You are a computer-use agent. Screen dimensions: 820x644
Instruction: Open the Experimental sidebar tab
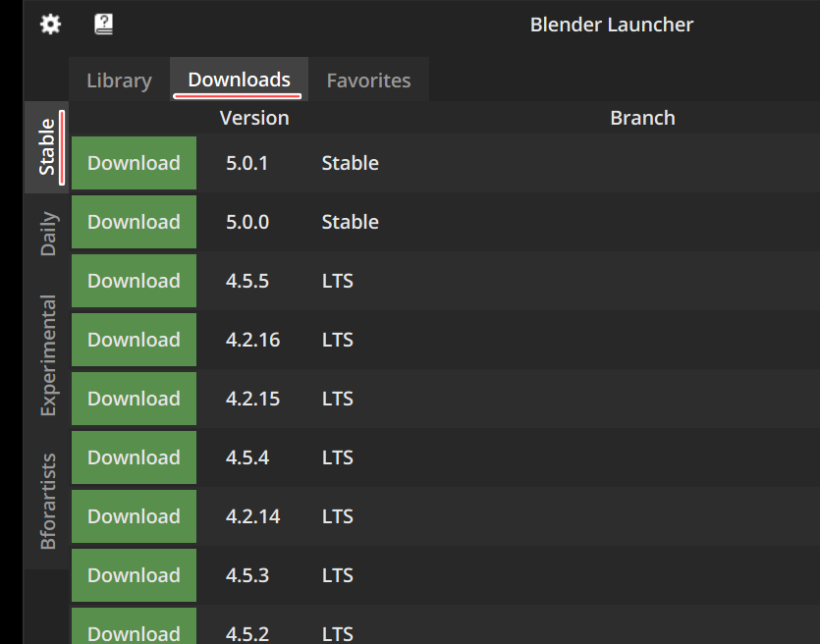pos(47,355)
